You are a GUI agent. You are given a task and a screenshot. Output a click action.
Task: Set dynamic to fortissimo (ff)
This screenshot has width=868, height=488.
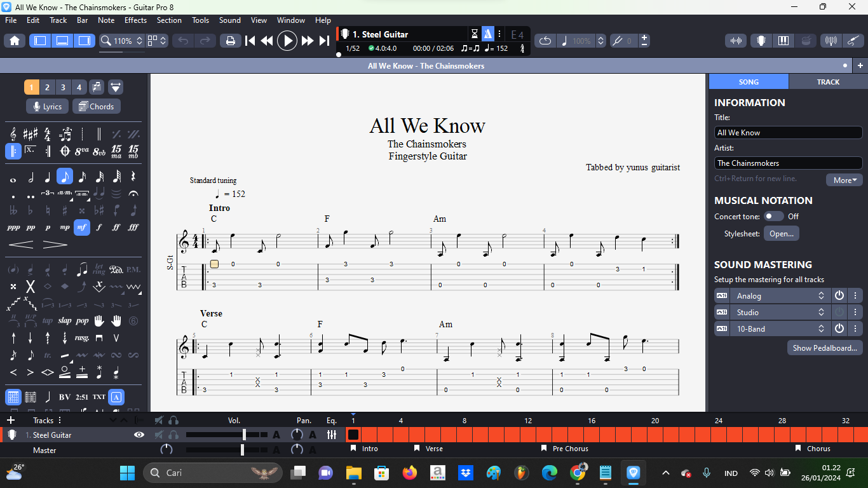[116, 227]
